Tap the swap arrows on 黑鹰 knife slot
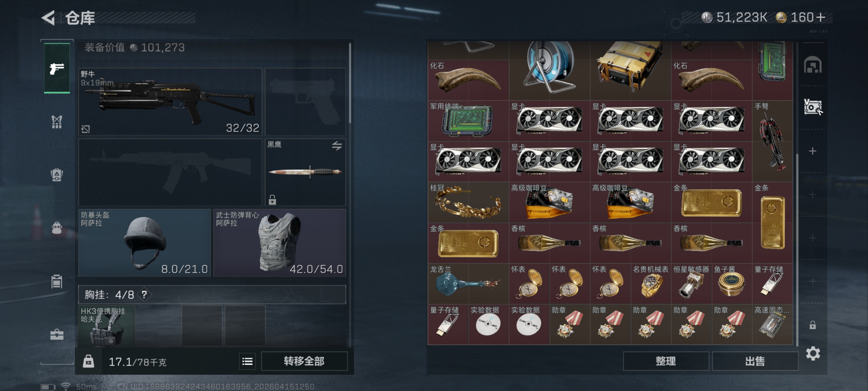868x391 pixels. point(337,146)
